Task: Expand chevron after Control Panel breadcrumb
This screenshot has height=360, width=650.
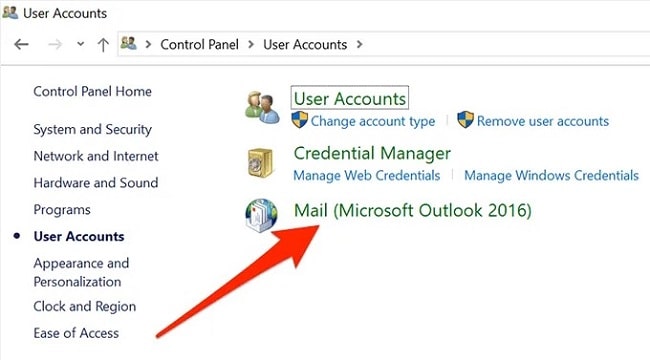Action: (251, 44)
